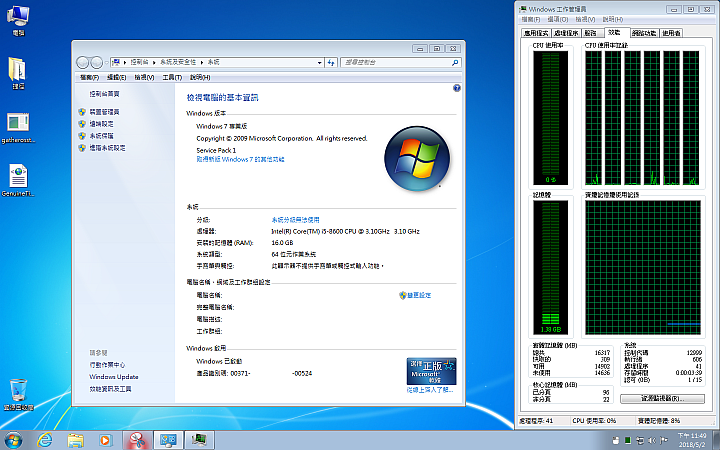Image resolution: width=720 pixels, height=450 pixels.
Task: Click the search magnifier in control panel search
Action: (x=455, y=62)
